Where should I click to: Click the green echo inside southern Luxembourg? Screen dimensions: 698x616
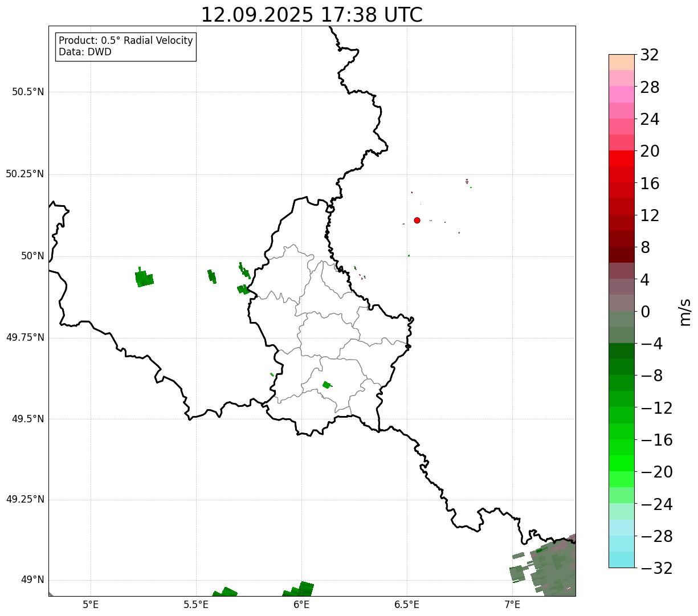click(326, 385)
